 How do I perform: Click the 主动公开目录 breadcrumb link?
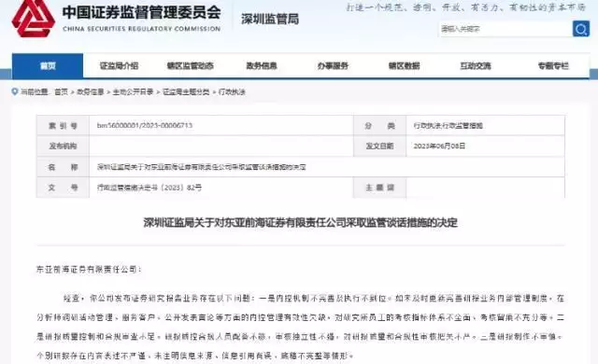133,91
